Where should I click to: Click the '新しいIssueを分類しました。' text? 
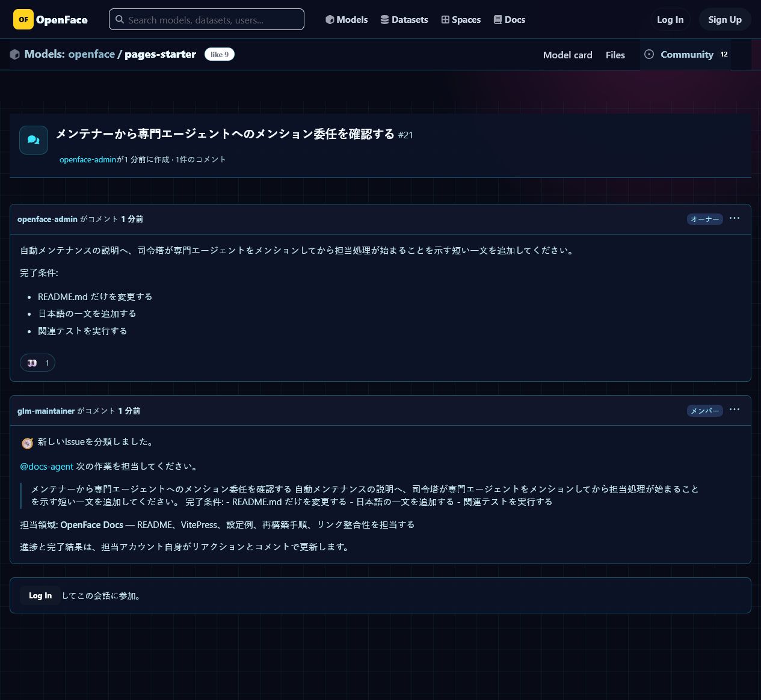[97, 441]
